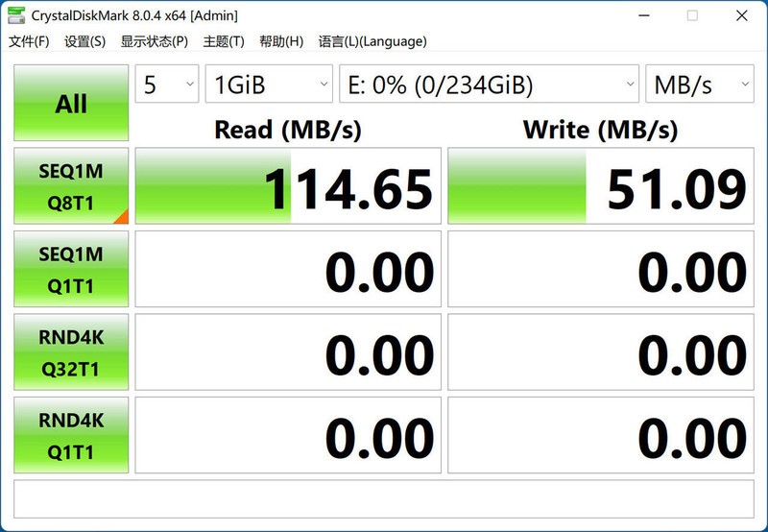The height and width of the screenshot is (532, 768).
Task: Click the RND4K Q32T1 write value 0.00
Action: pos(601,352)
